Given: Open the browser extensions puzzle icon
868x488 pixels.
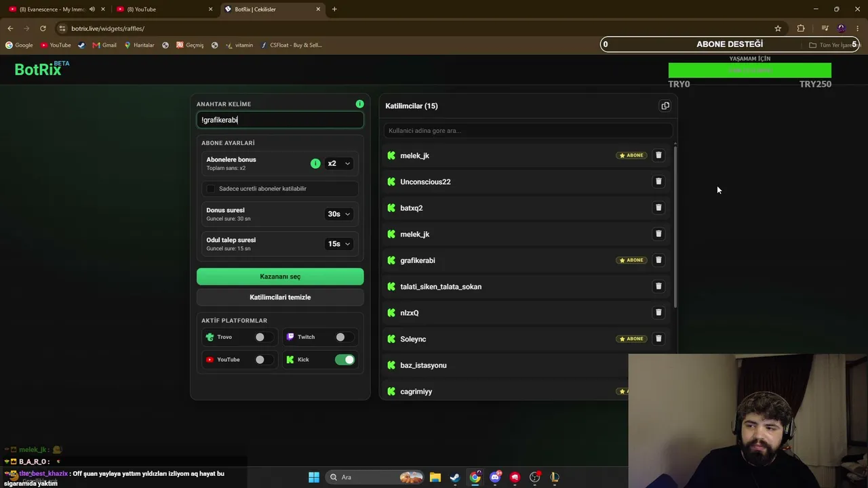Looking at the screenshot, I should (801, 28).
